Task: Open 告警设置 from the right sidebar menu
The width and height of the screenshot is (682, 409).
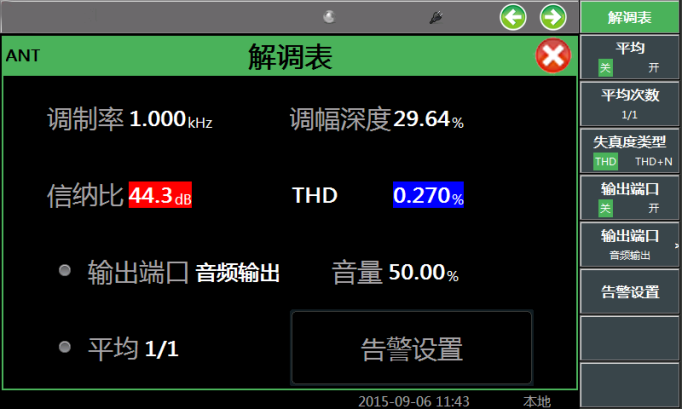Action: [630, 292]
